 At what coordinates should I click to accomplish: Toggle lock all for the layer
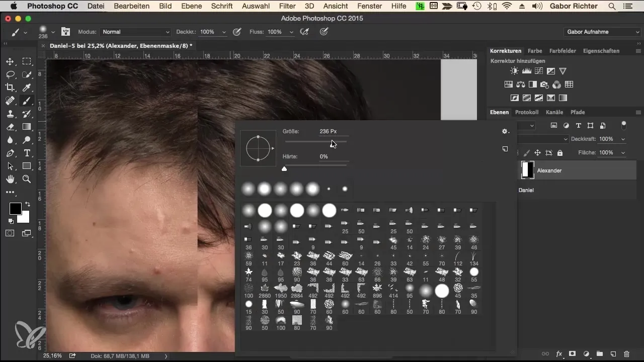pos(559,153)
